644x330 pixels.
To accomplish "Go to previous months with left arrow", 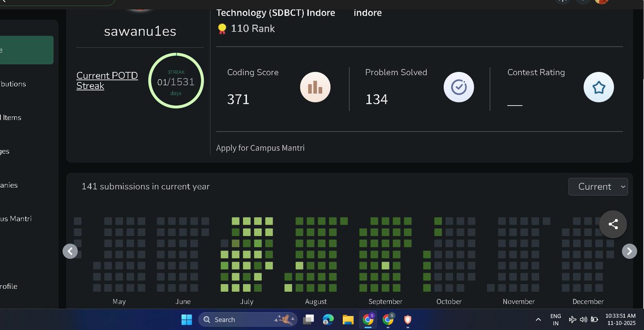I will click(x=70, y=251).
